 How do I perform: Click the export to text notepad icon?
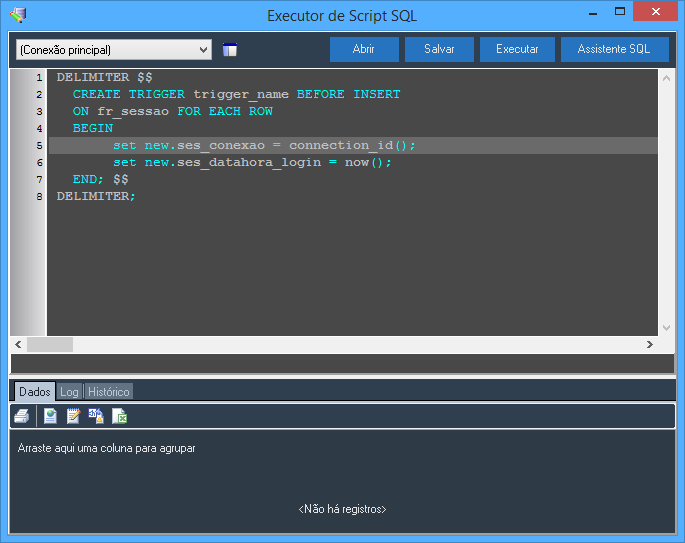coord(73,416)
